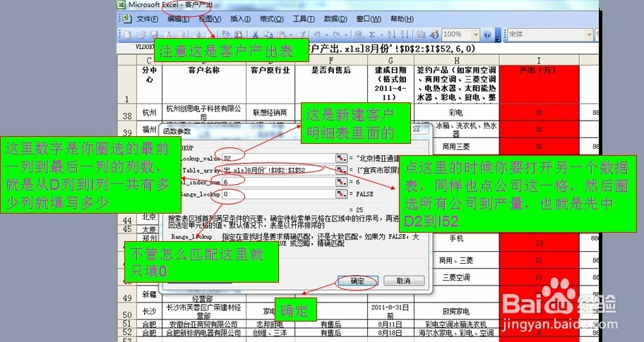Click the Save icon in toolbar
Viewport: 644px width, 342px height.
click(154, 35)
